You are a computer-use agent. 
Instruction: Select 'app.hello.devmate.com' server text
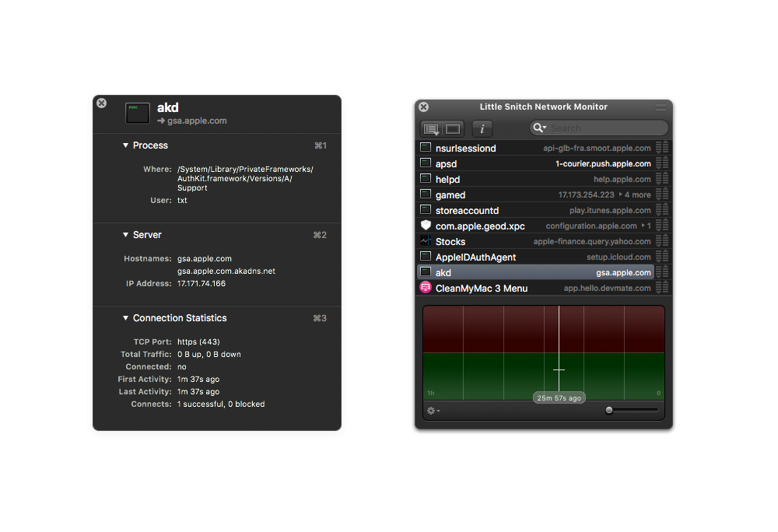(x=608, y=288)
